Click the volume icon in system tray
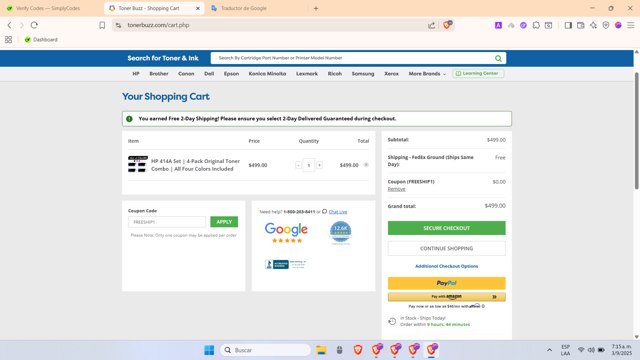The image size is (640, 360). click(591, 350)
